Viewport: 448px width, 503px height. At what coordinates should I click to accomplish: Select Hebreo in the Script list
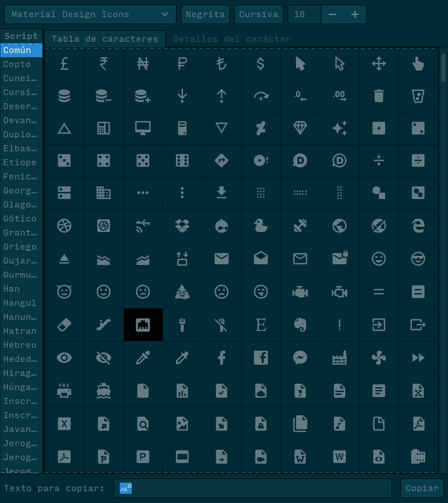click(20, 345)
